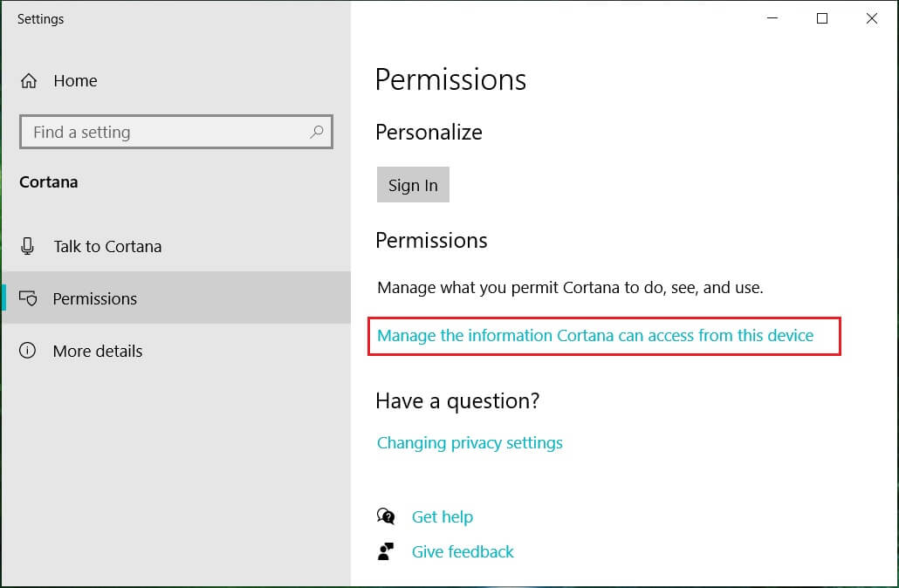Screen dimensions: 899x588
Task: Click the Give feedback link
Action: [463, 551]
